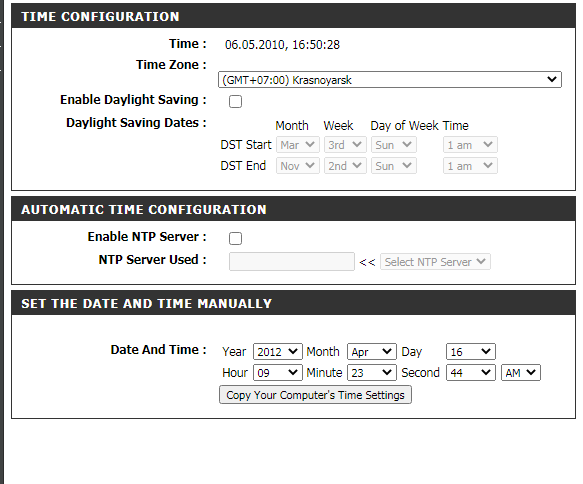Image resolution: width=583 pixels, height=484 pixels.
Task: Open the Select NTP Server dropdown
Action: 435,262
